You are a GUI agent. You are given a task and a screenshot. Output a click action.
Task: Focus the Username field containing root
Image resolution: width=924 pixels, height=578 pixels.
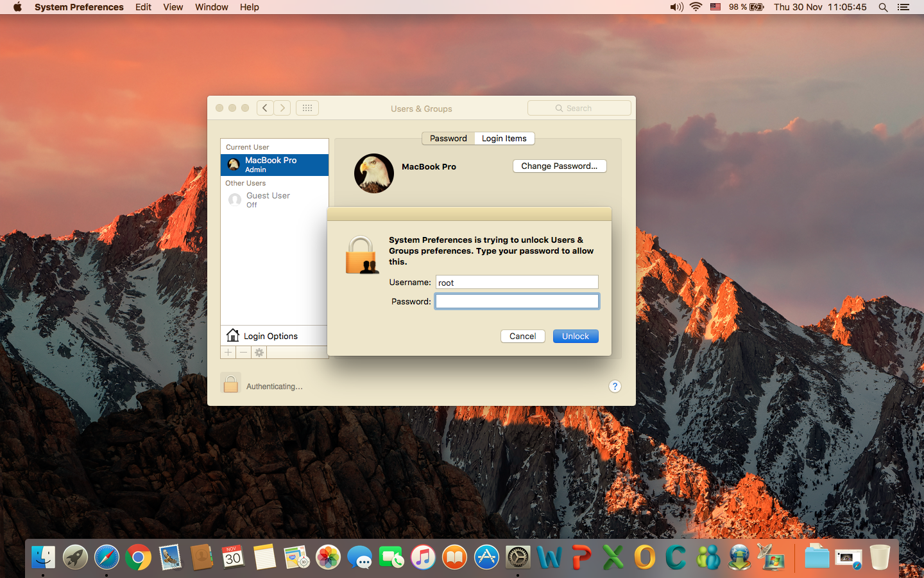coord(517,282)
